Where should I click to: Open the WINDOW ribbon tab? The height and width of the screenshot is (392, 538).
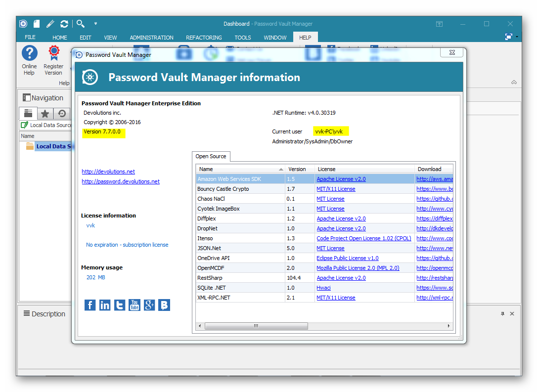tap(275, 38)
